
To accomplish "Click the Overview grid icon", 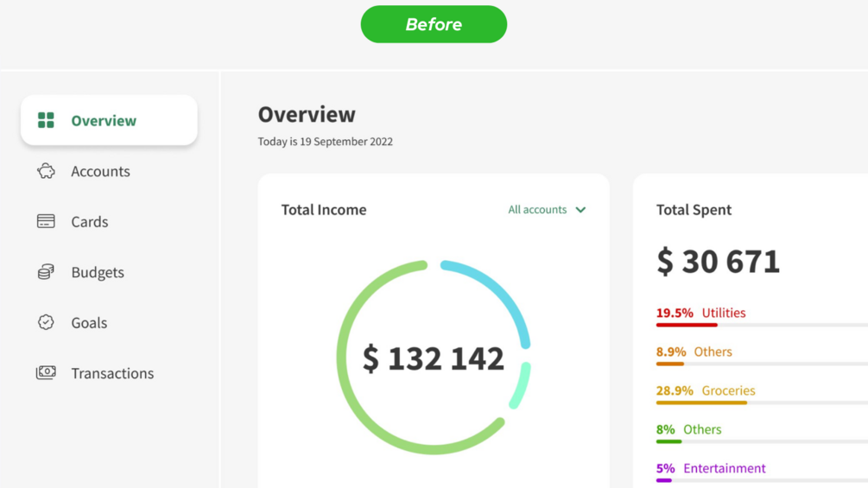I will (x=46, y=120).
